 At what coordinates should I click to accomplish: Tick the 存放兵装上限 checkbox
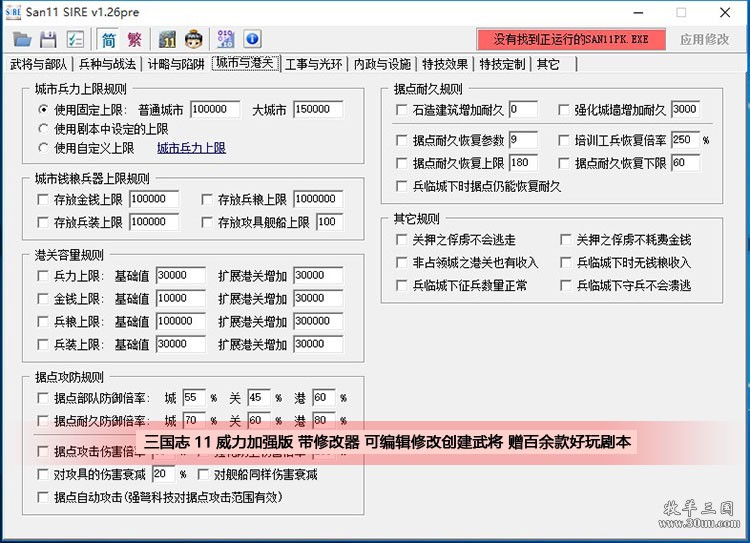pos(43,222)
